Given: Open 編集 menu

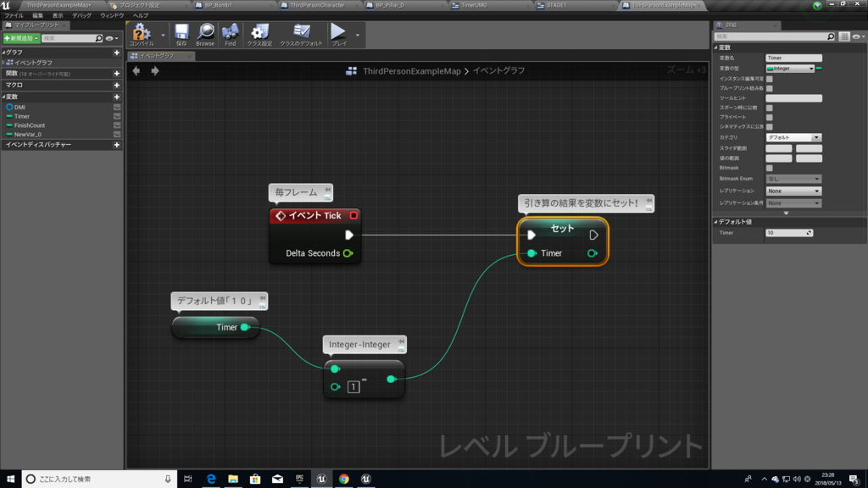Looking at the screenshot, I should click(37, 15).
